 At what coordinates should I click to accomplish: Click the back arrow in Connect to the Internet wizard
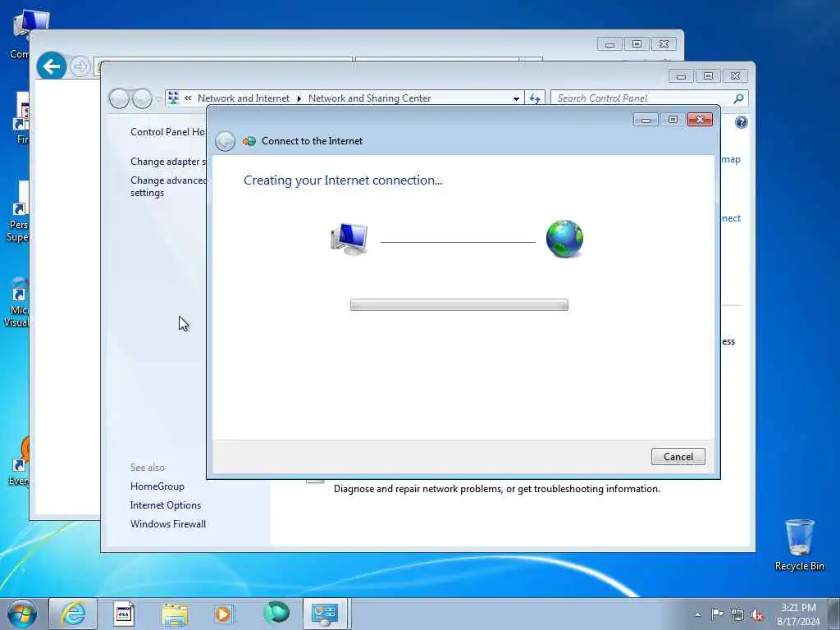coord(225,141)
